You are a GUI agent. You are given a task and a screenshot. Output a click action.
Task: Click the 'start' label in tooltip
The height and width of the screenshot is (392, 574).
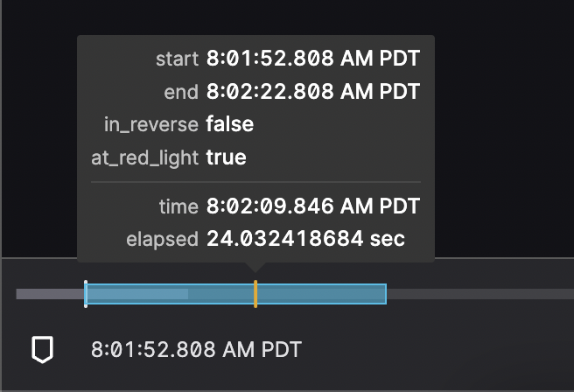click(x=177, y=59)
